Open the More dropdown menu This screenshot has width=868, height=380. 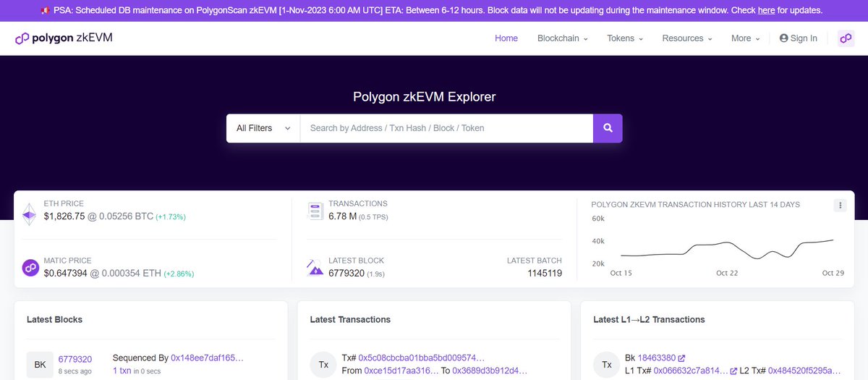click(745, 38)
